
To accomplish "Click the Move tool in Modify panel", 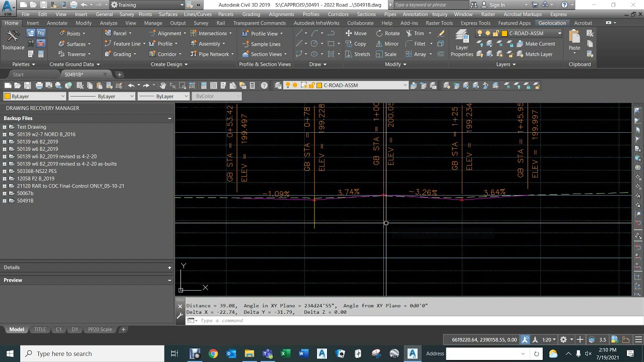I will 356,33.
